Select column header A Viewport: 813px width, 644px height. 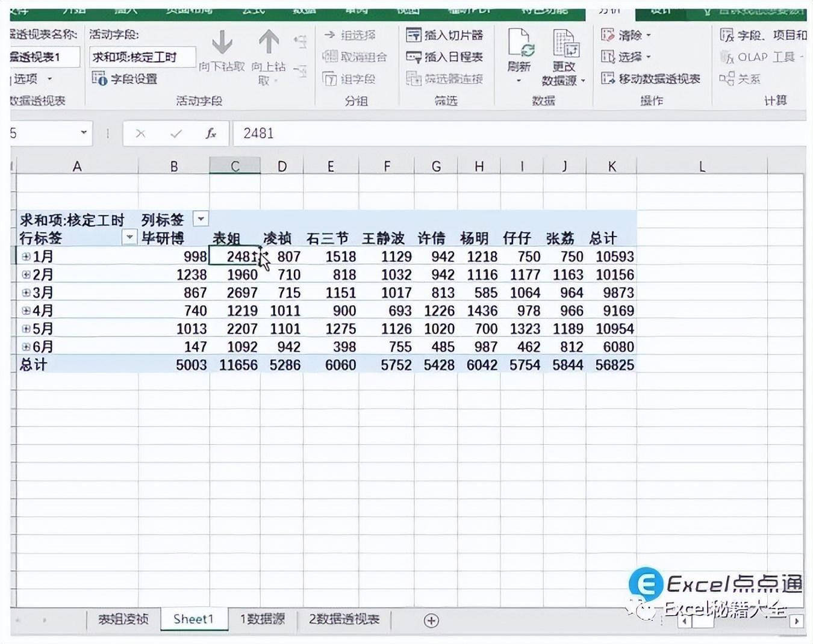(x=77, y=166)
